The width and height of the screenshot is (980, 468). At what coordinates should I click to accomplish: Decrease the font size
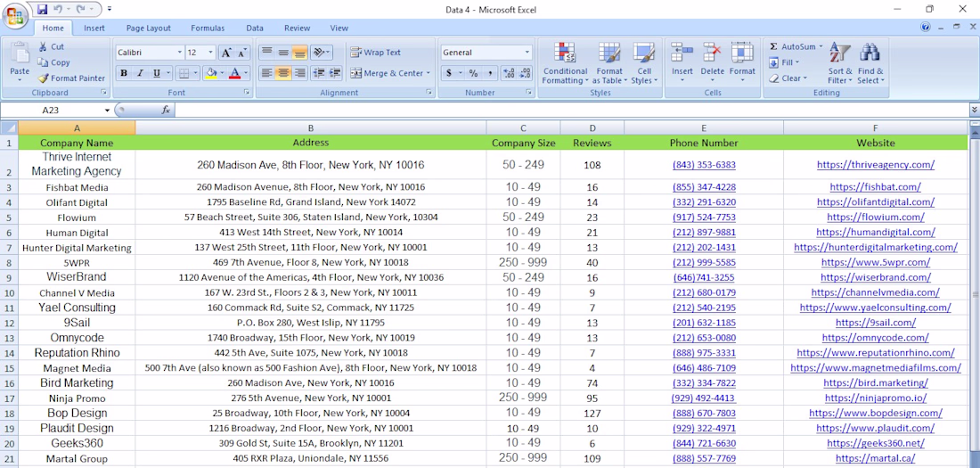(x=242, y=53)
